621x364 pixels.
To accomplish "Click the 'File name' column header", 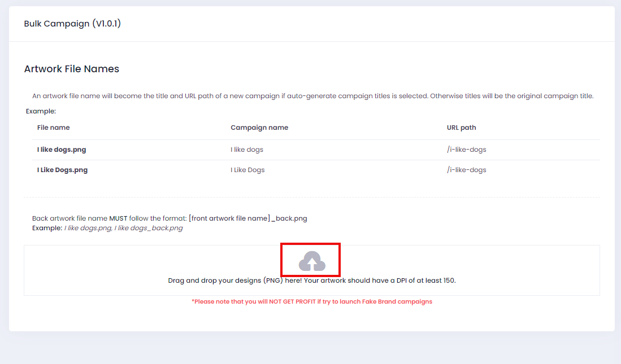I will point(54,128).
